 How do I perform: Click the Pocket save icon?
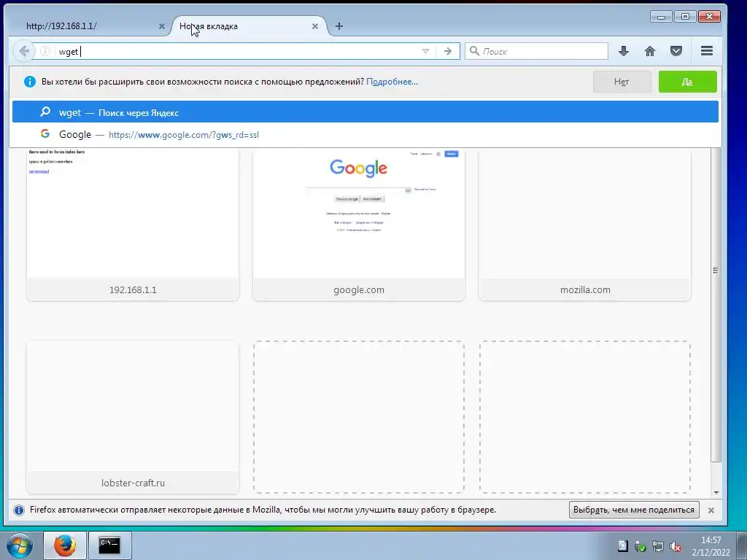click(x=676, y=51)
